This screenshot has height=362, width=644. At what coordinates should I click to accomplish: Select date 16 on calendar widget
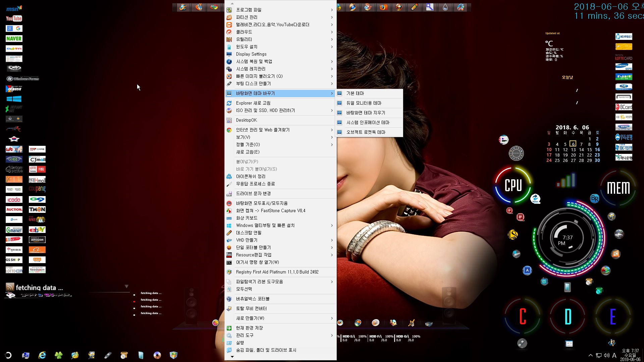pos(597,149)
